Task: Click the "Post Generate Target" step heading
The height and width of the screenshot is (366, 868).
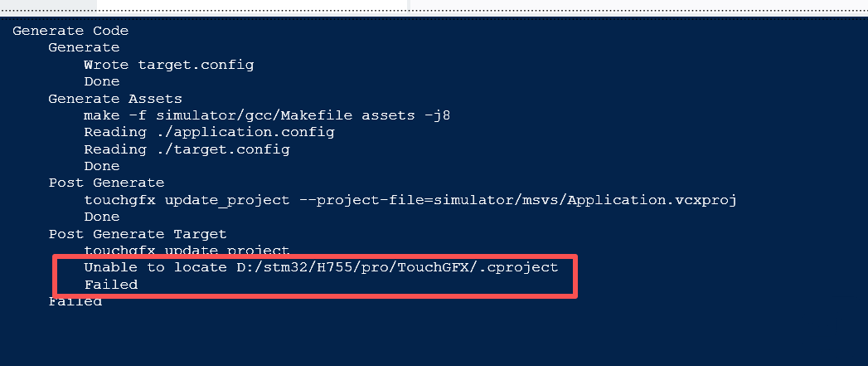Action: click(138, 234)
